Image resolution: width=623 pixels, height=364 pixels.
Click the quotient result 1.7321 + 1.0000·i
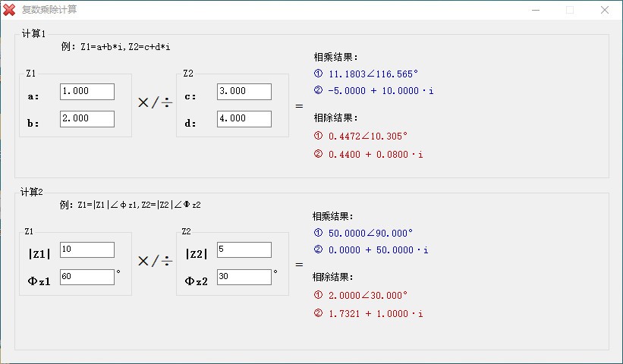click(375, 313)
